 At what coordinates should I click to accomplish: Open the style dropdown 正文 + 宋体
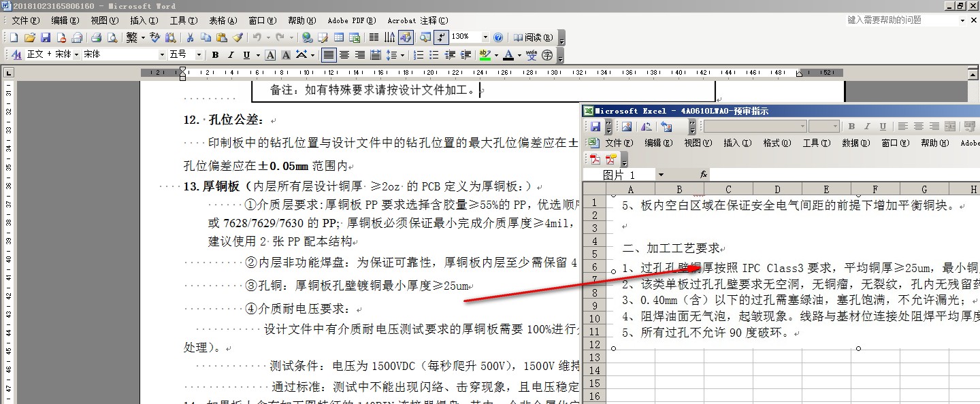pyautogui.click(x=76, y=54)
